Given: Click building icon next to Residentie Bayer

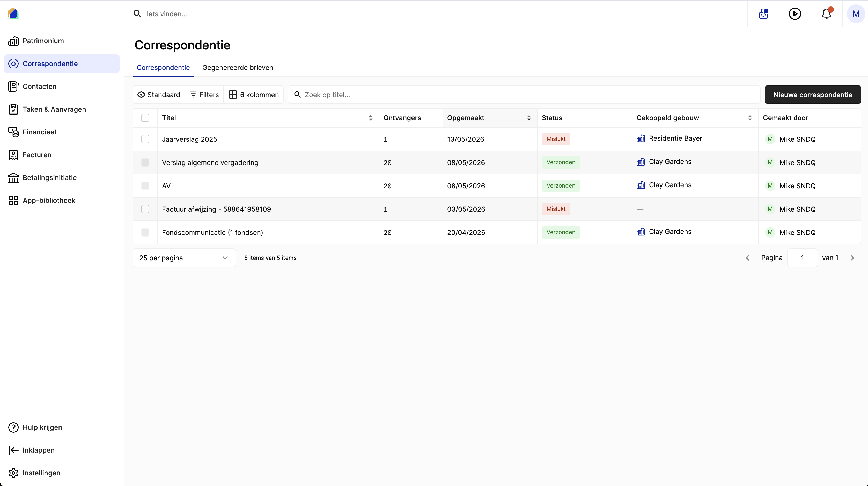Looking at the screenshot, I should (x=641, y=139).
